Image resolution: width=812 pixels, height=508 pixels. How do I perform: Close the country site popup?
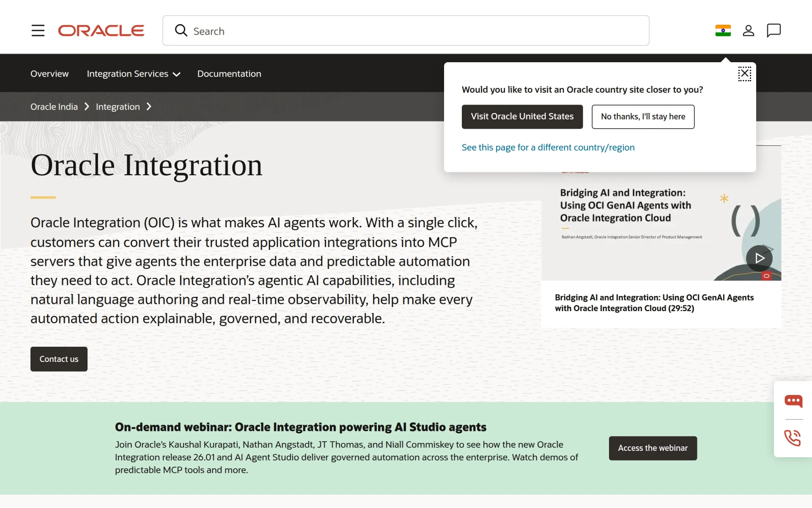pos(744,74)
